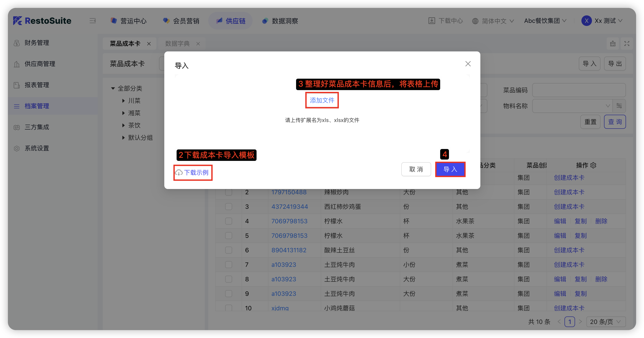Click the blue 导入 confirm button

point(450,169)
